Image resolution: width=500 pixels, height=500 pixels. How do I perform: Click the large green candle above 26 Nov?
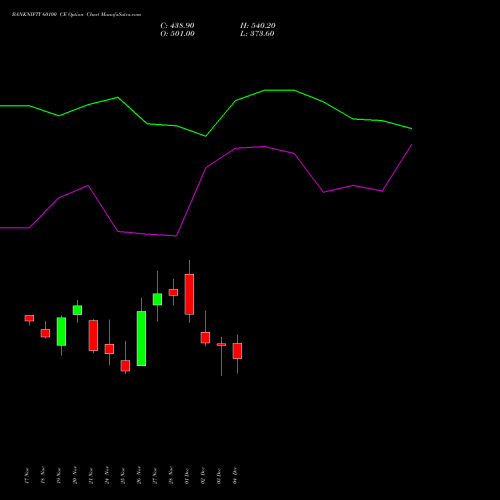(x=141, y=338)
